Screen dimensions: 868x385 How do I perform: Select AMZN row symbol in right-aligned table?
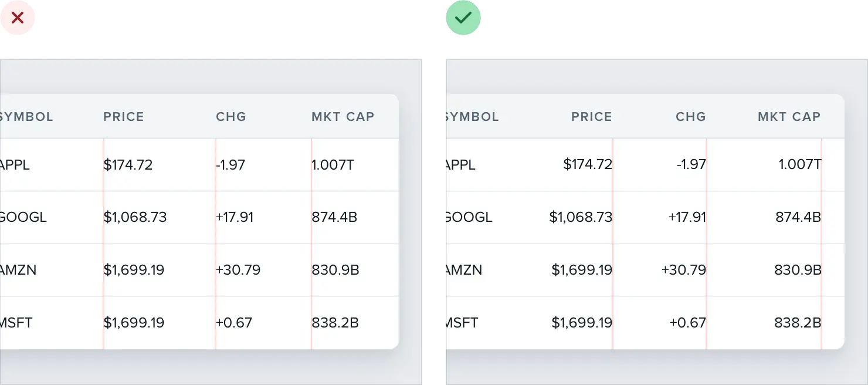(464, 271)
